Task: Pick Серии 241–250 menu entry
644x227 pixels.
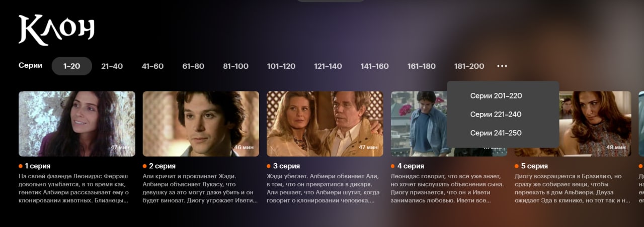Action: click(496, 133)
